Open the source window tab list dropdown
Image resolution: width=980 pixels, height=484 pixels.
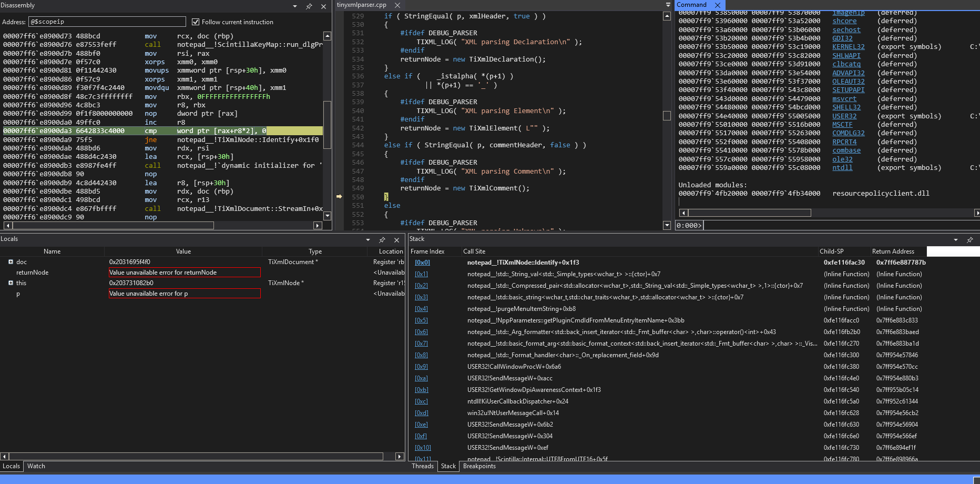coord(668,5)
